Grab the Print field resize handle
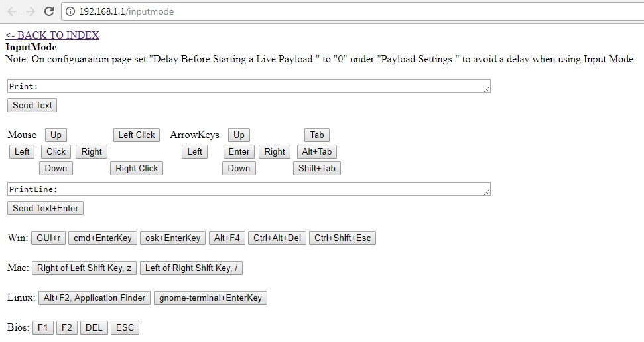Screen dimensions: 644x342 point(487,89)
